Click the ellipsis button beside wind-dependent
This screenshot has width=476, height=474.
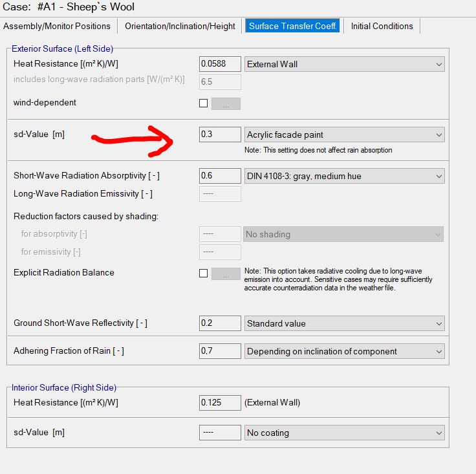click(226, 103)
